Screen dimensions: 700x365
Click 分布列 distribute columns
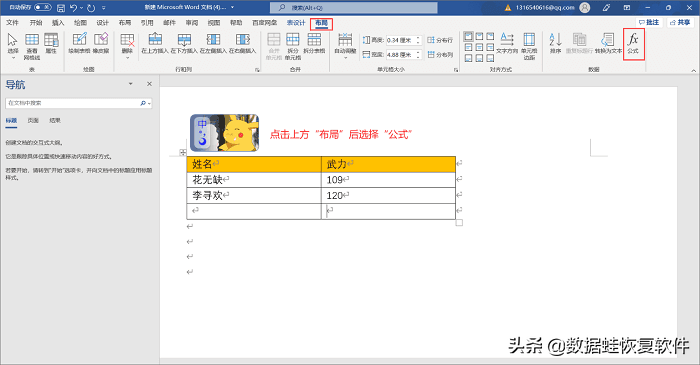coord(440,54)
